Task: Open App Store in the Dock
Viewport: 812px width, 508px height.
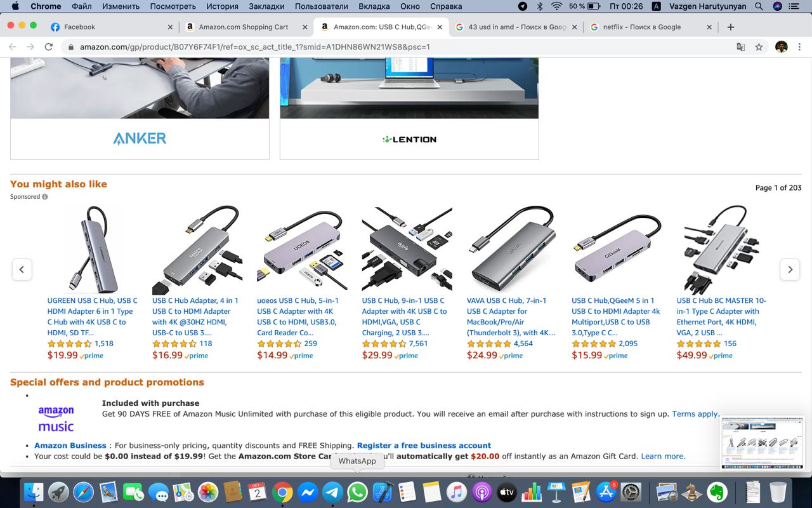Action: coord(606,492)
